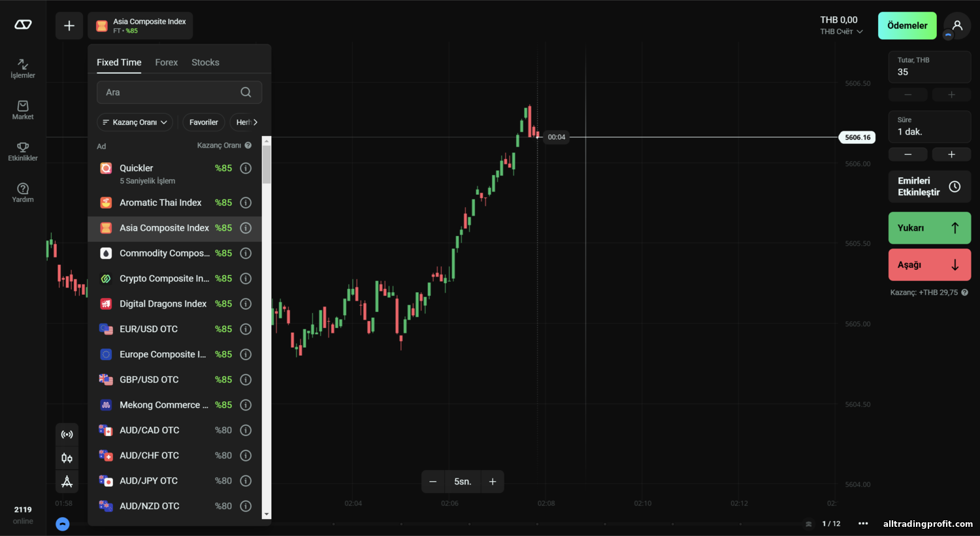Show info for Digital Dragons Index
980x536 pixels.
click(x=246, y=304)
